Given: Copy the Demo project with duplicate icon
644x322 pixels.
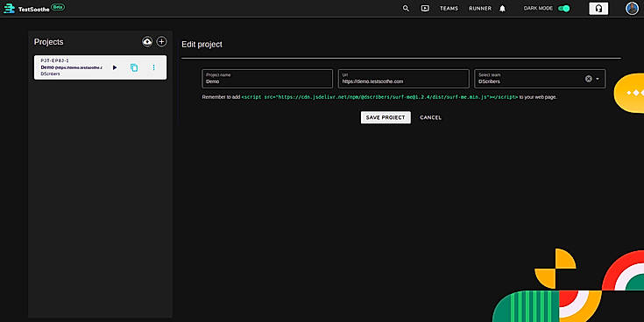Looking at the screenshot, I should pos(134,67).
